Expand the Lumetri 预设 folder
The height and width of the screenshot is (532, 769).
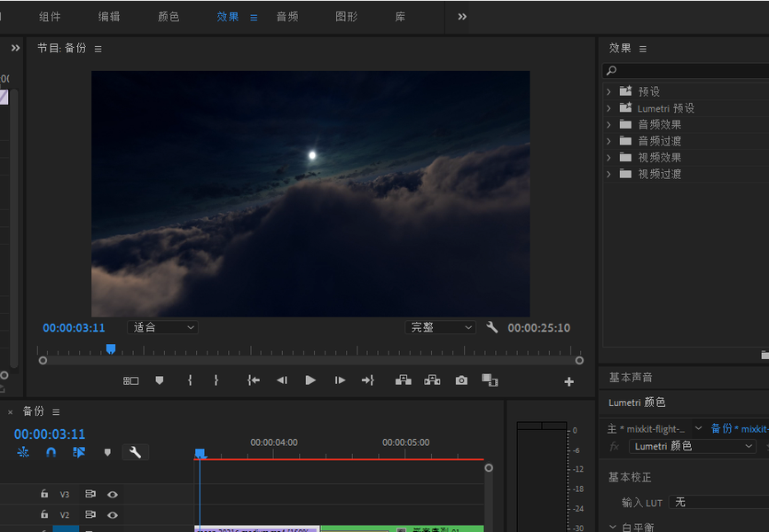tap(608, 108)
